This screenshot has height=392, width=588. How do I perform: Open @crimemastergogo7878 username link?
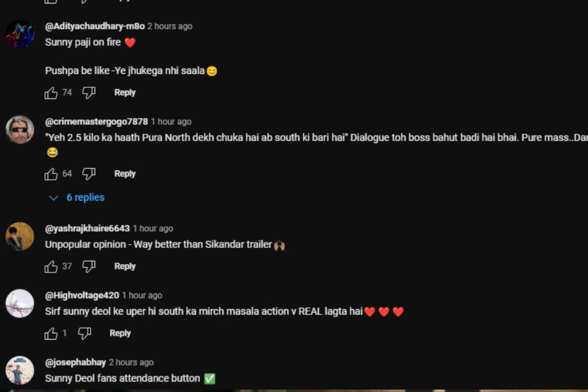tap(96, 122)
